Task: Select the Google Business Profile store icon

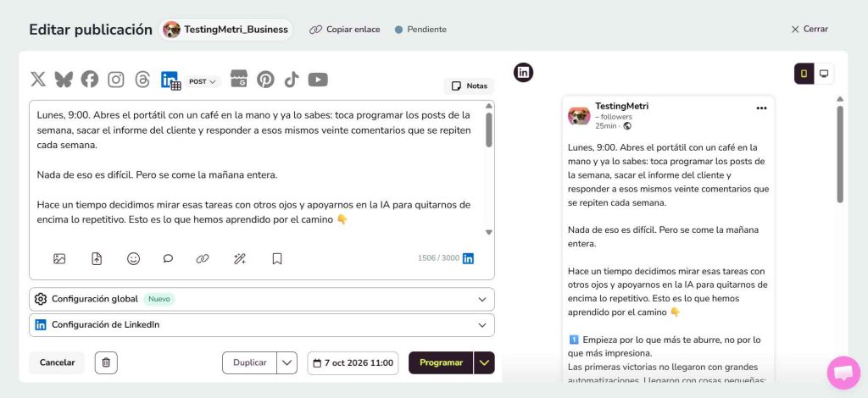Action: pyautogui.click(x=239, y=79)
